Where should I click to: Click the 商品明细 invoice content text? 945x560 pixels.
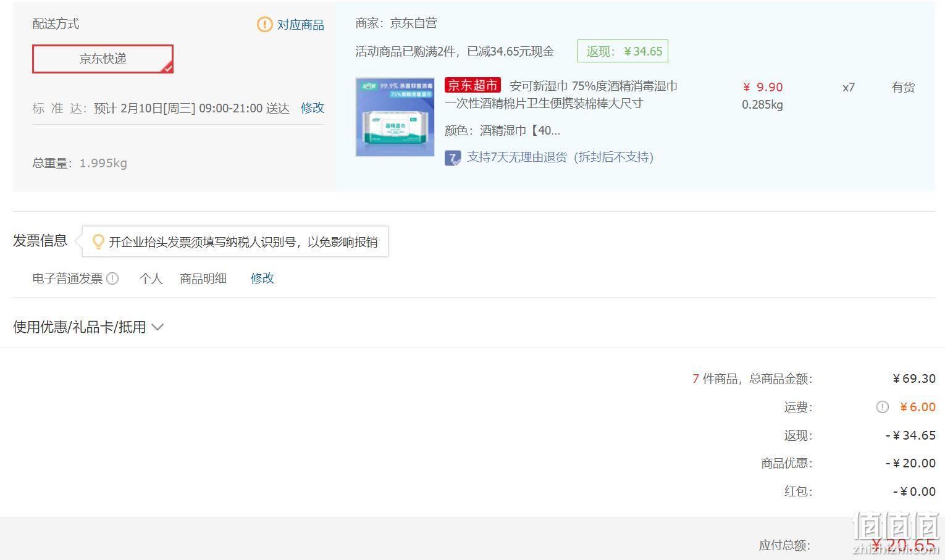tap(203, 278)
